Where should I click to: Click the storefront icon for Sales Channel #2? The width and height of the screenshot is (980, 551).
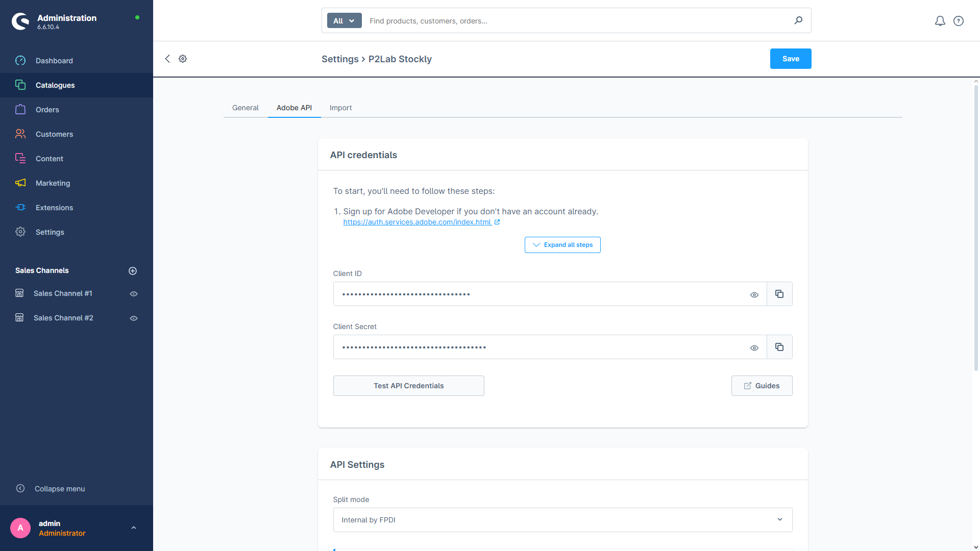(19, 318)
